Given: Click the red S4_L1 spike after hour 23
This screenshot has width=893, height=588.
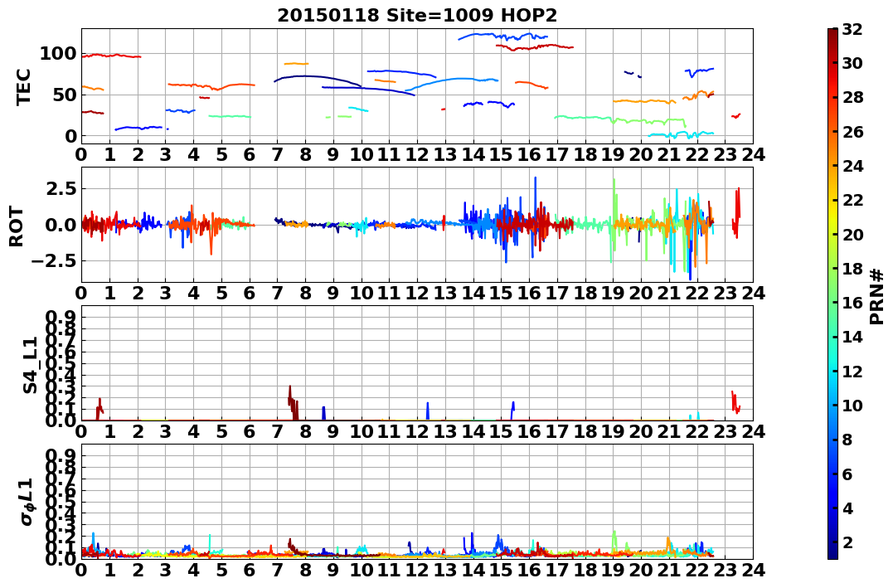Looking at the screenshot, I should 735,402.
